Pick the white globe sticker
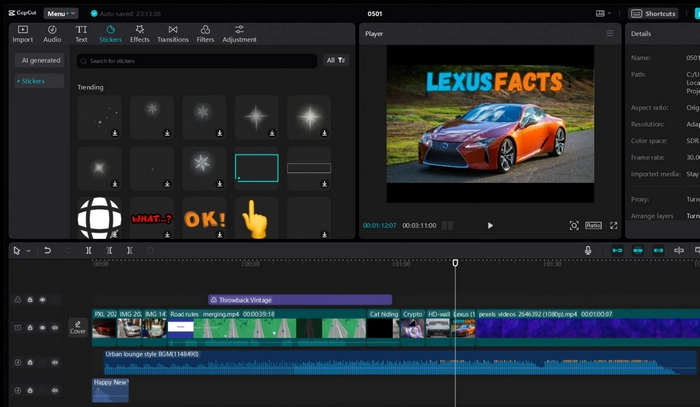Image resolution: width=700 pixels, height=407 pixels. [100, 218]
